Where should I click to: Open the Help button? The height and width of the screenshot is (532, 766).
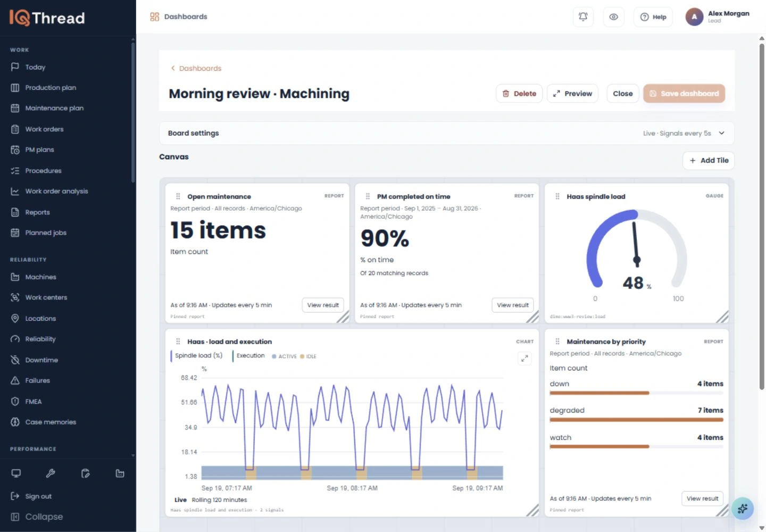(x=653, y=17)
